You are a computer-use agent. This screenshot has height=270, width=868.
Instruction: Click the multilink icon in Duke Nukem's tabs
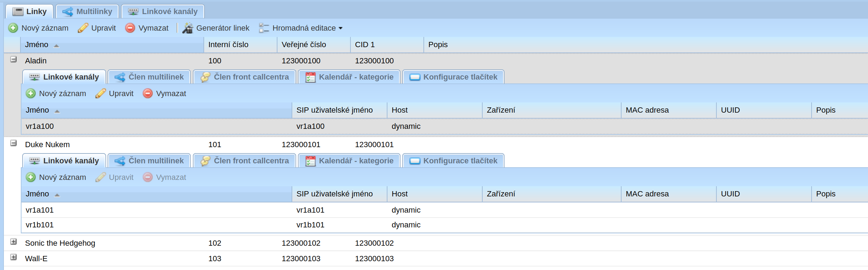pyautogui.click(x=120, y=161)
